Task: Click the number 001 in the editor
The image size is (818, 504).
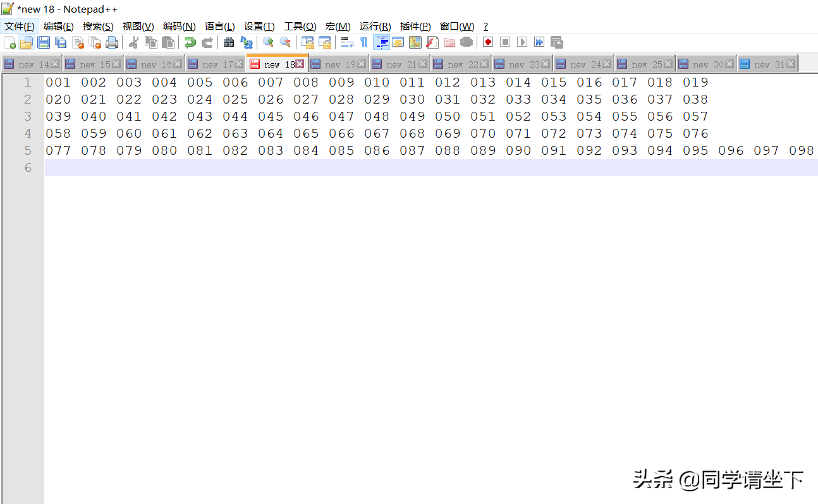Action: click(58, 82)
